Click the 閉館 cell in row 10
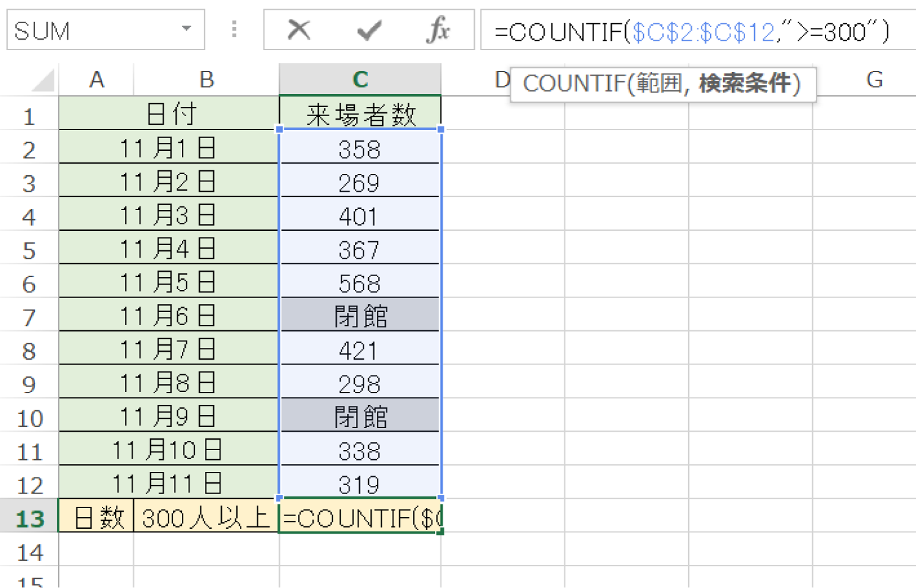The image size is (916, 588). [x=360, y=416]
